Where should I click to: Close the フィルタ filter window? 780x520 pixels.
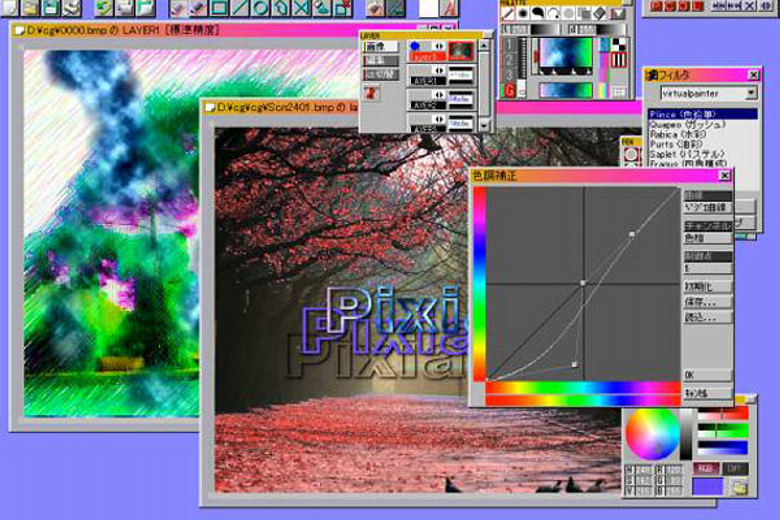click(753, 75)
